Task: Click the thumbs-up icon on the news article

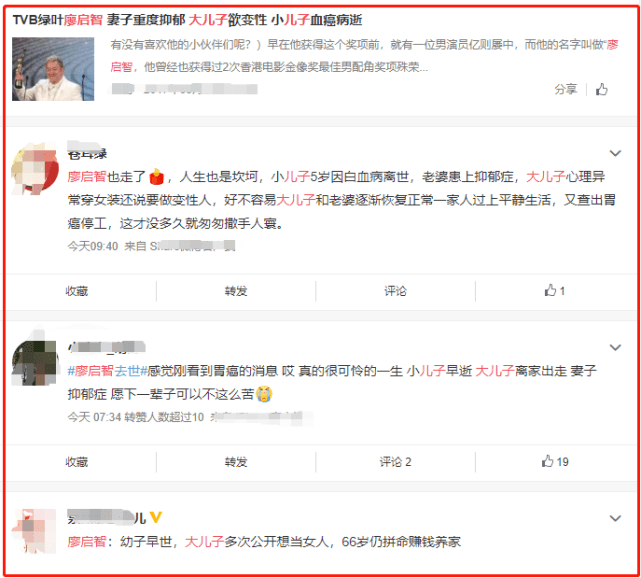Action: pos(601,89)
